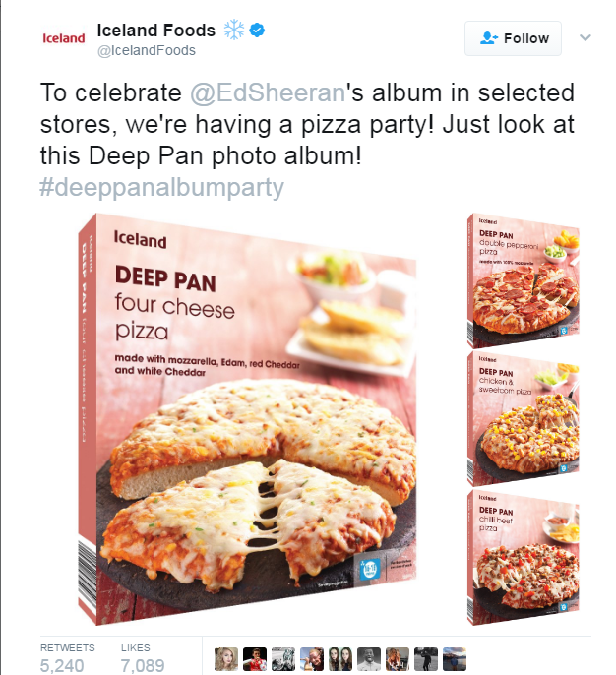
Task: Expand the tweet options chevron menu
Action: [585, 38]
